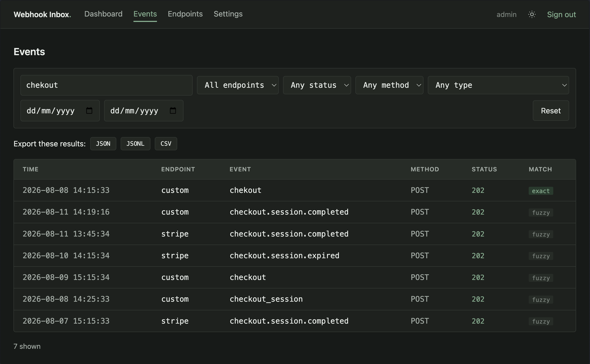The width and height of the screenshot is (590, 364).
Task: Open the first date field calendar picker icon
Action: (89, 111)
